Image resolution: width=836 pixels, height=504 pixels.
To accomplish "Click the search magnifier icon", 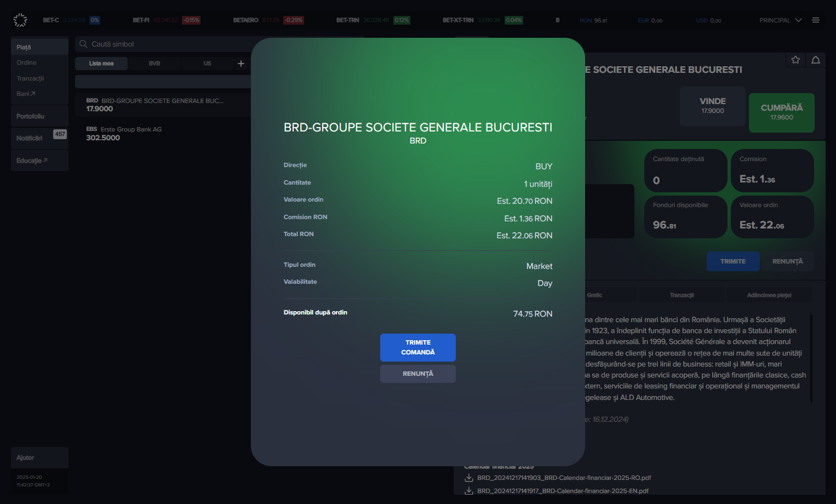I will click(83, 44).
